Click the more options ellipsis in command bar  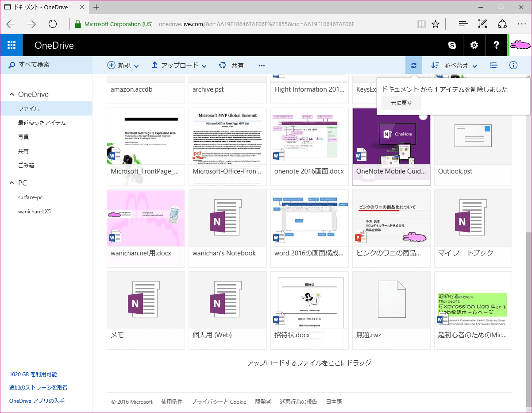[262, 66]
